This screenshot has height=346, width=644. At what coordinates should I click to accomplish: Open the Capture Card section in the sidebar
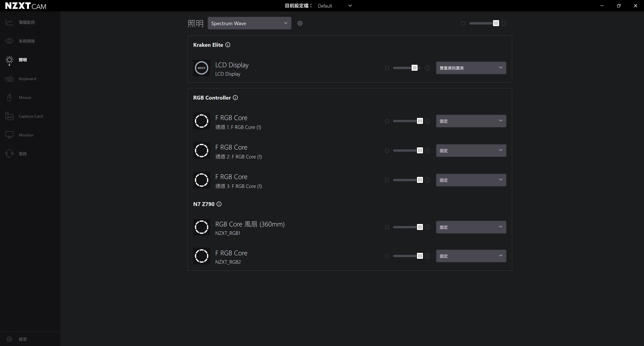30,116
